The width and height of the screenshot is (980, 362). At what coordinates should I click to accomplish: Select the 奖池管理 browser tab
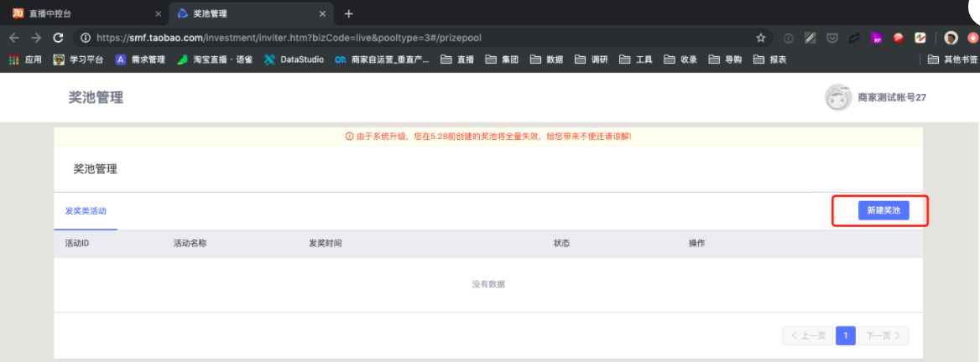[250, 13]
